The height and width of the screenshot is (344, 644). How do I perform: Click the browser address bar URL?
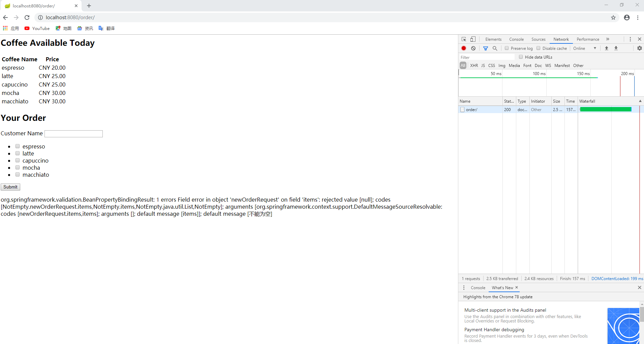tap(70, 18)
